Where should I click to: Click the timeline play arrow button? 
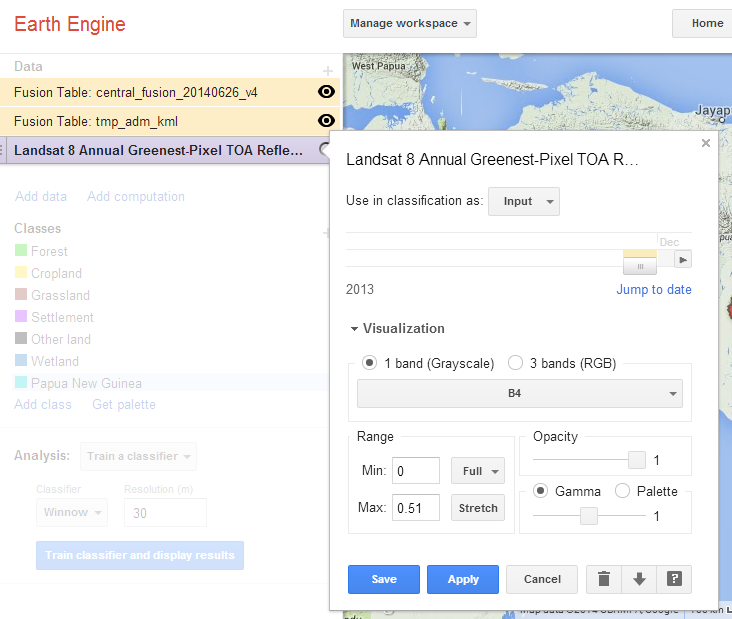(x=683, y=260)
